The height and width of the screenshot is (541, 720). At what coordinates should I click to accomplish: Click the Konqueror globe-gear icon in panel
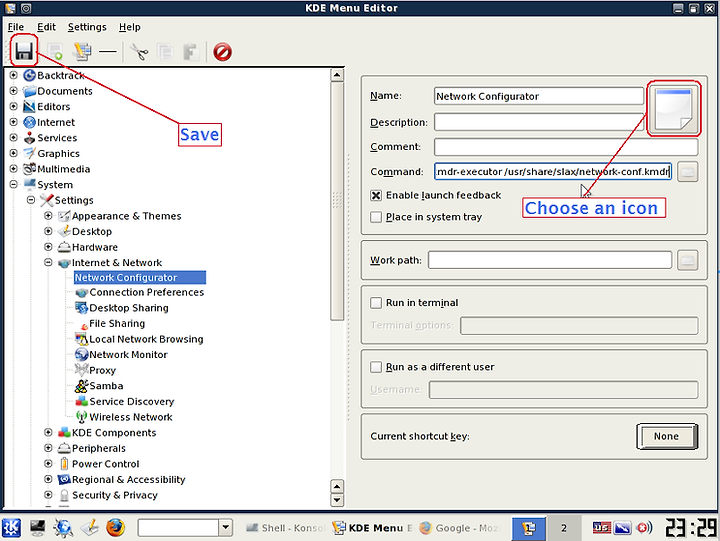pyautogui.click(x=63, y=528)
